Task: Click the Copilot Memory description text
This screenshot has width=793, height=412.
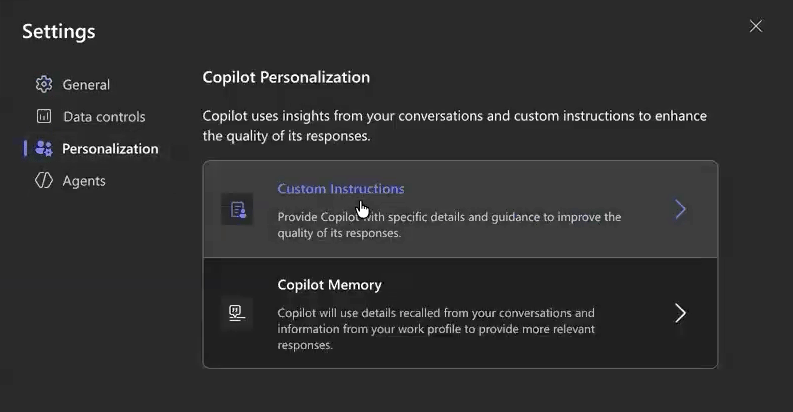Action: coord(436,329)
